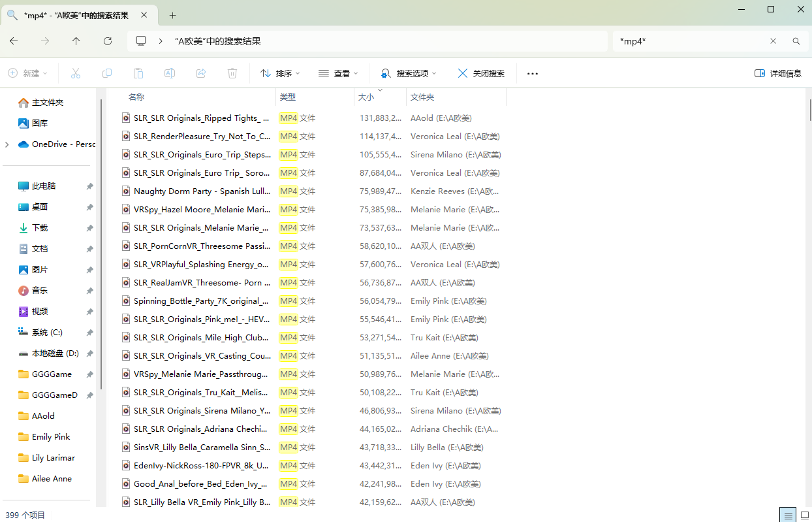Expand the OneDrive tree node
This screenshot has height=522, width=812.
click(x=7, y=144)
